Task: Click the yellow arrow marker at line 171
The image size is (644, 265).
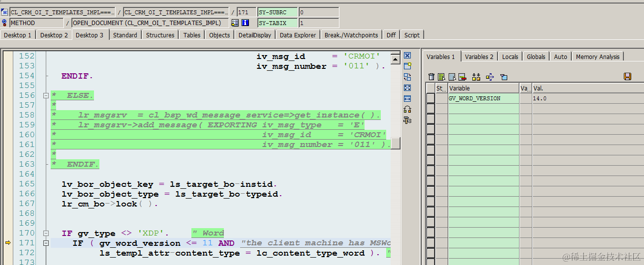Action: tap(8, 243)
